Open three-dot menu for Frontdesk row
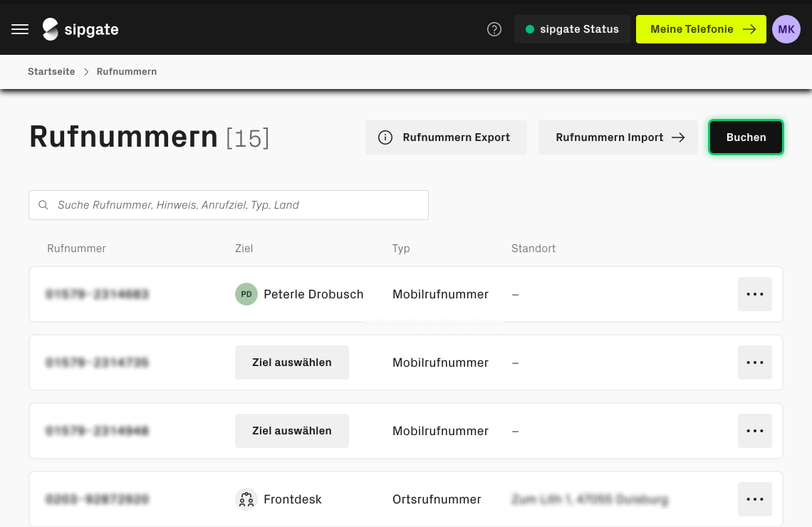Image resolution: width=812 pixels, height=527 pixels. tap(754, 499)
